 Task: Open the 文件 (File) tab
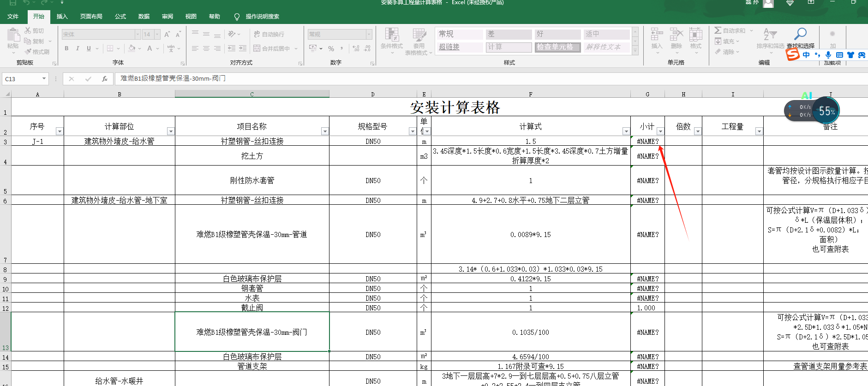click(x=13, y=17)
